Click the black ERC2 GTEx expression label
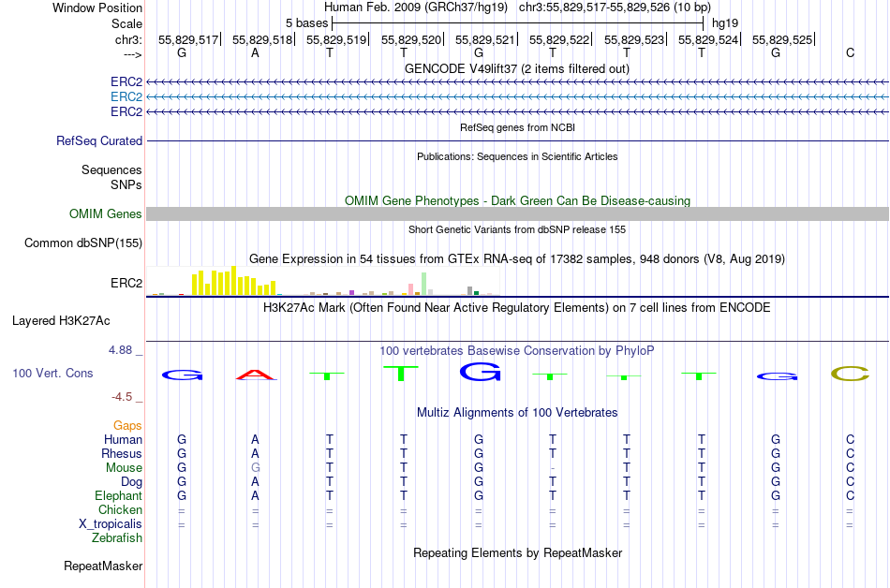Viewport: 890px width, 588px height. pyautogui.click(x=126, y=283)
